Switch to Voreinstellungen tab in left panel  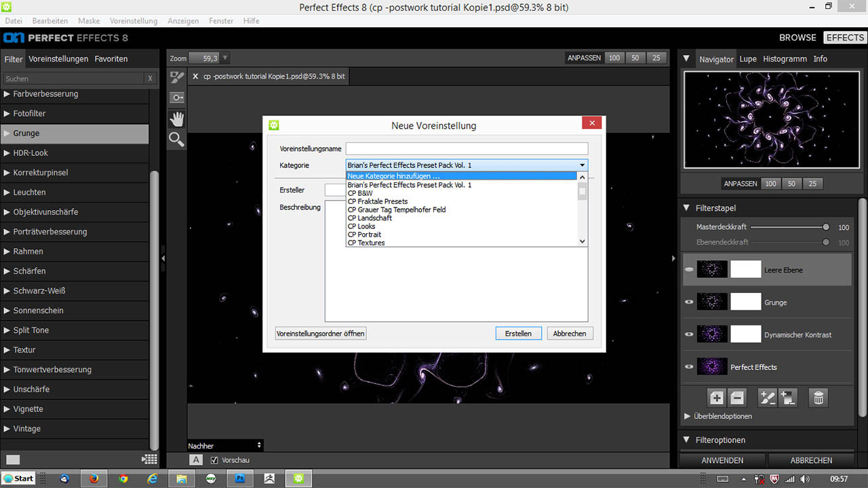tap(58, 59)
